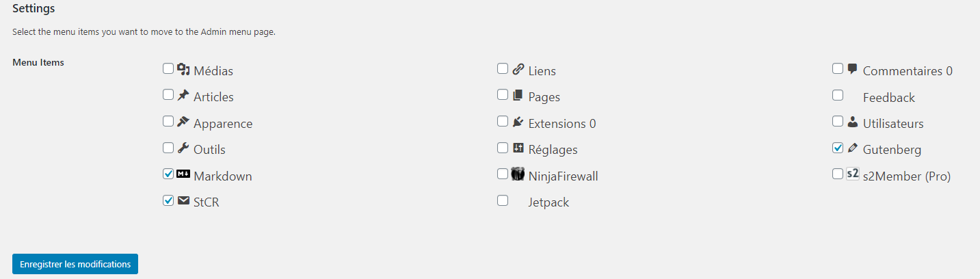Click the Liens chain link icon
The height and width of the screenshot is (279, 980).
click(518, 69)
